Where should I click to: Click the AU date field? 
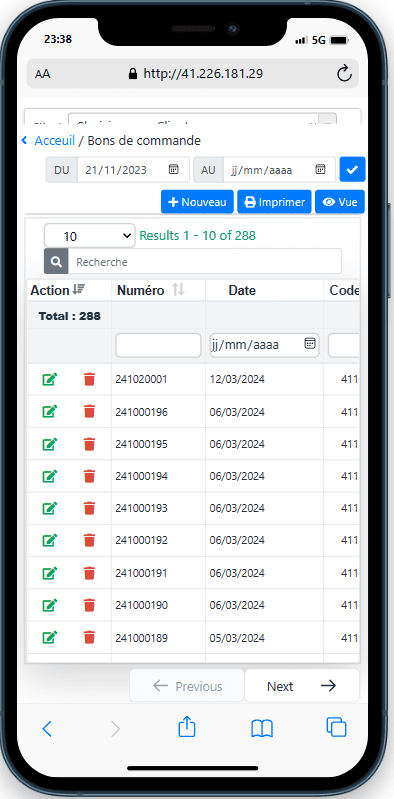coord(279,170)
